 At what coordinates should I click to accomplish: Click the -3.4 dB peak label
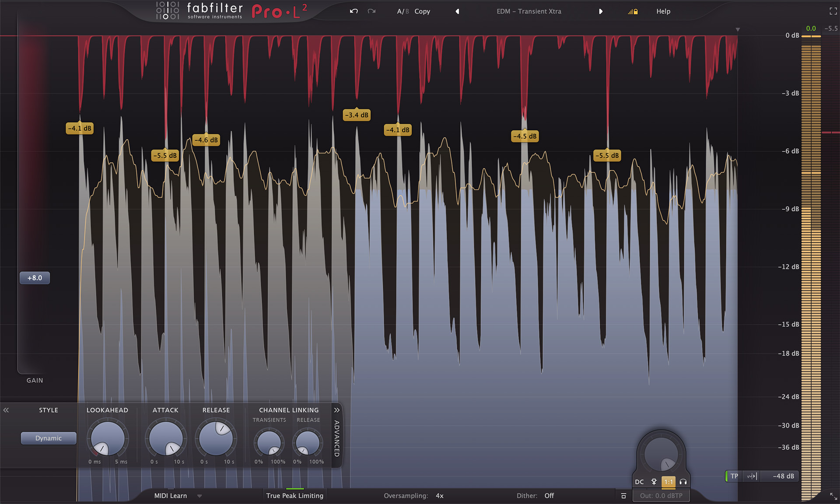click(x=357, y=115)
